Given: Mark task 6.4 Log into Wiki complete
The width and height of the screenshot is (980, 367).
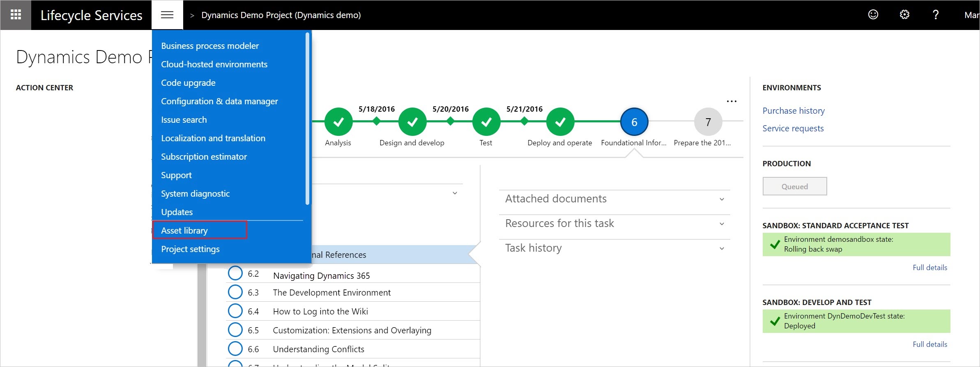Looking at the screenshot, I should click(x=235, y=311).
